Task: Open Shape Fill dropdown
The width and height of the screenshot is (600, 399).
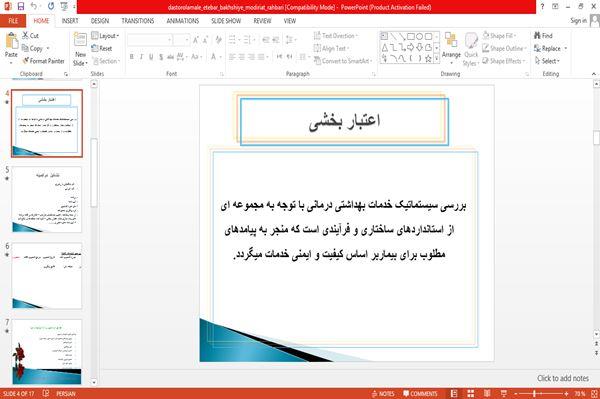Action: (499, 36)
